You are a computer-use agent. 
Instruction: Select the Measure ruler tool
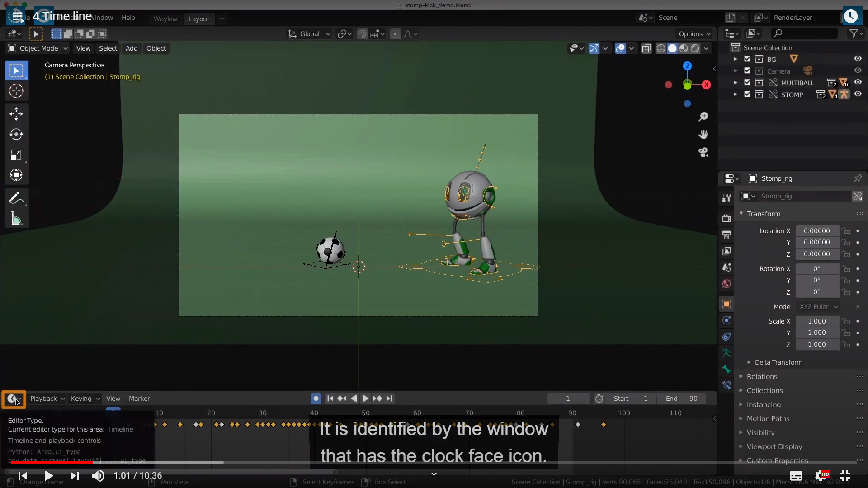click(x=16, y=219)
